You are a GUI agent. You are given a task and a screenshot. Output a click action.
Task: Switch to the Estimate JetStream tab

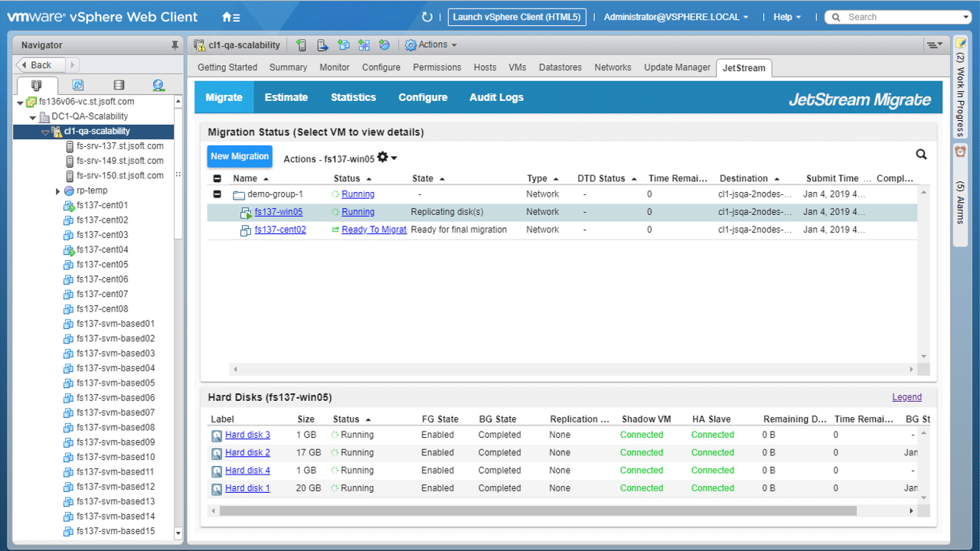(286, 97)
